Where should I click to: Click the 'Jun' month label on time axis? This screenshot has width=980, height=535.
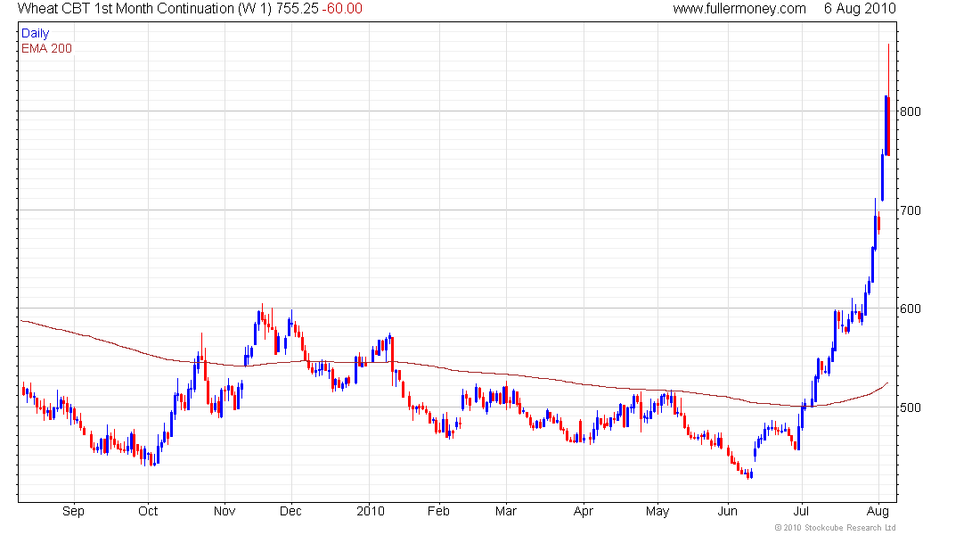tap(728, 511)
